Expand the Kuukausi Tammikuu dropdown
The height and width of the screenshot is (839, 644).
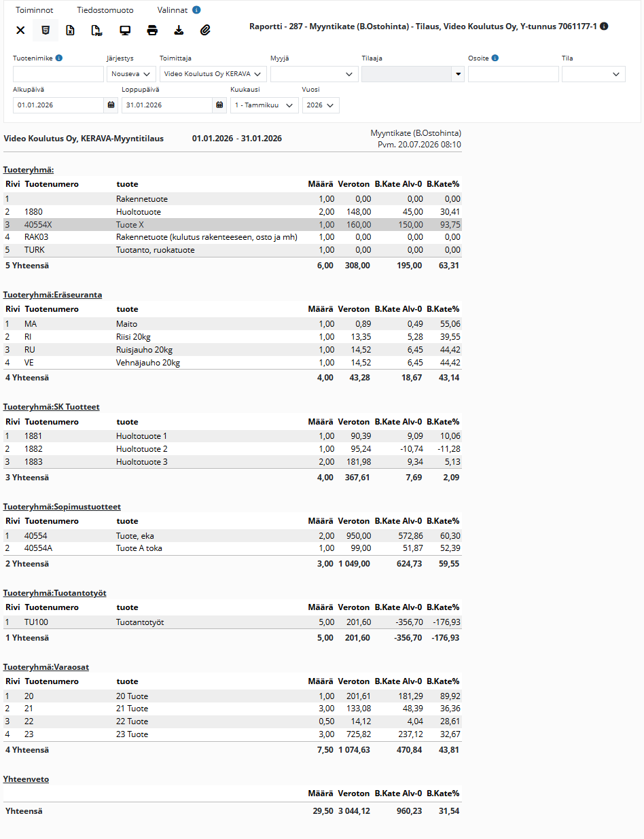click(264, 105)
